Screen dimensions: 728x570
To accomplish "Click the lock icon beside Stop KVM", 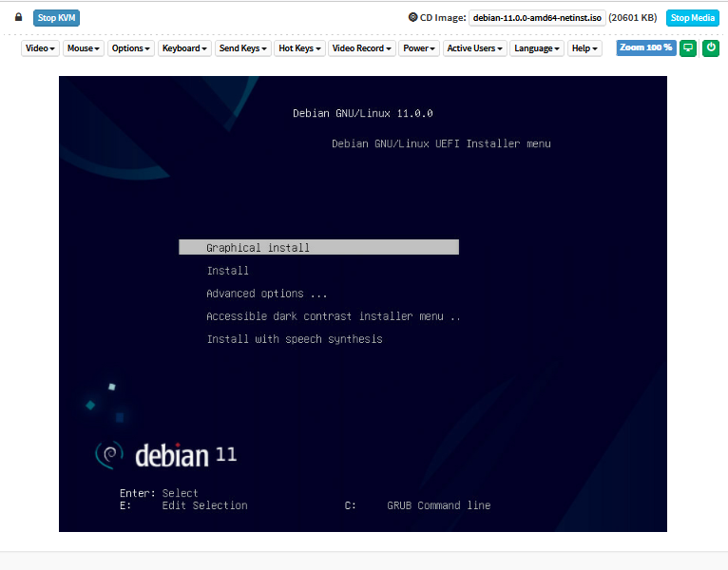I will 18,17.
